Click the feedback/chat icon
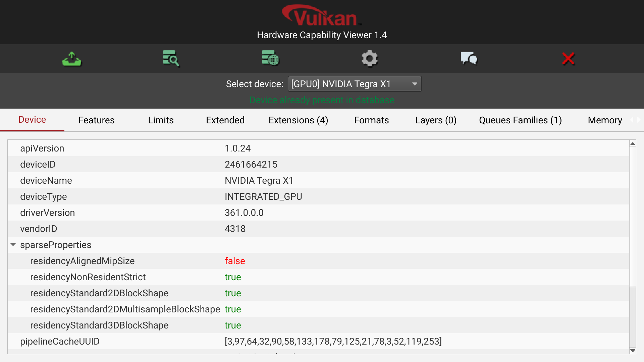644x362 pixels. click(469, 59)
